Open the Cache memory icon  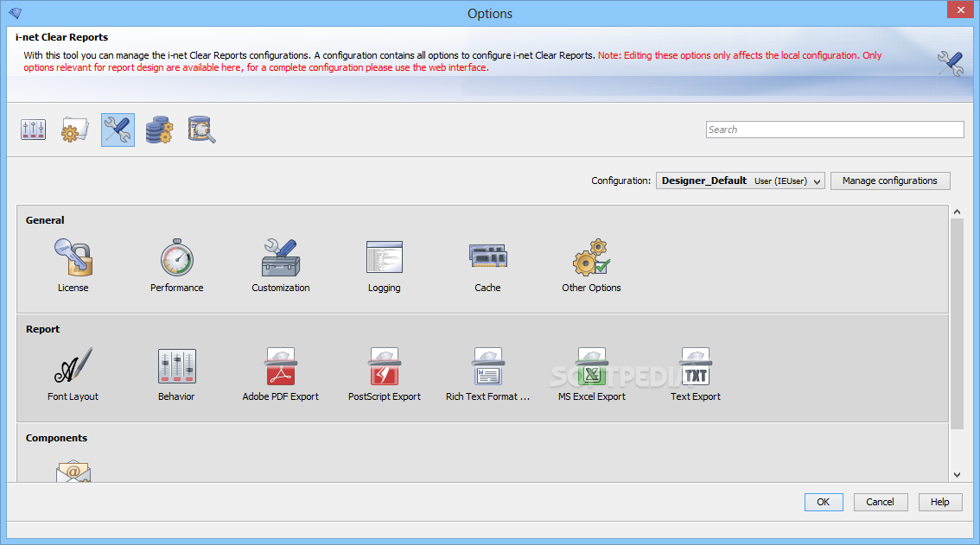488,257
